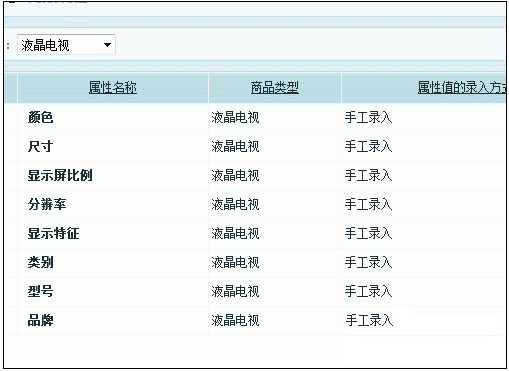
Task: Click 手工录入 in the 尺寸 row
Action: 368,146
